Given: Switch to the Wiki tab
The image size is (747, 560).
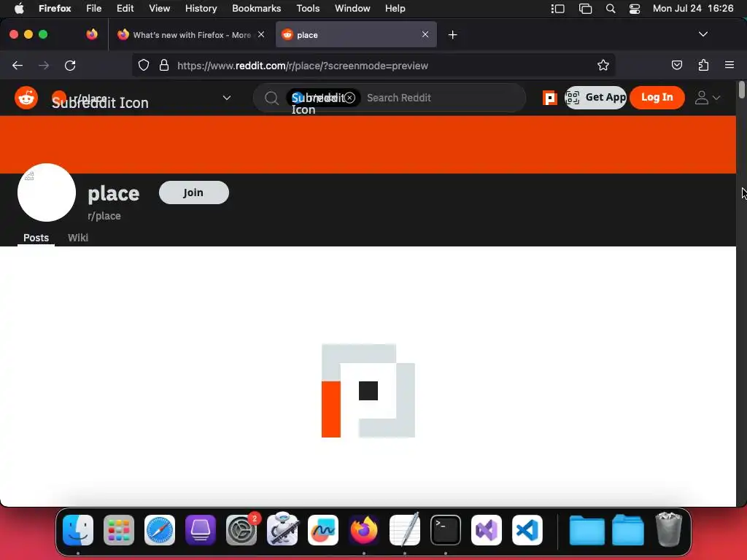Looking at the screenshot, I should [x=78, y=238].
